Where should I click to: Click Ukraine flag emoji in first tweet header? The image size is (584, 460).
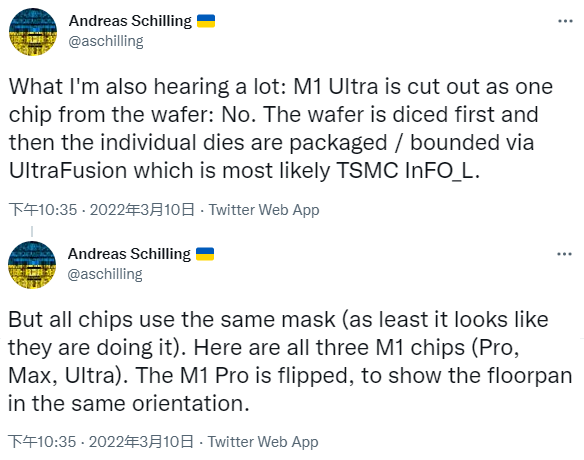(206, 21)
